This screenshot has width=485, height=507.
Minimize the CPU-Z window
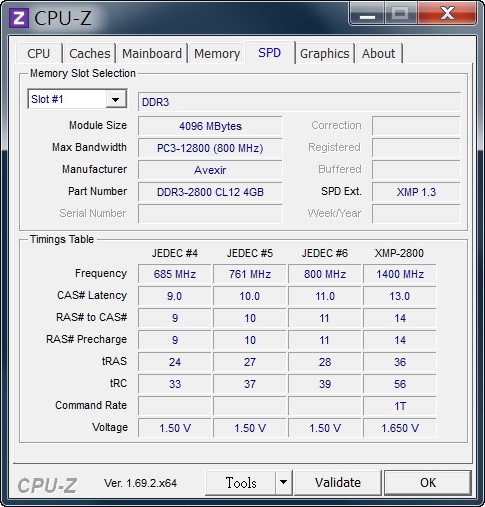(x=367, y=14)
